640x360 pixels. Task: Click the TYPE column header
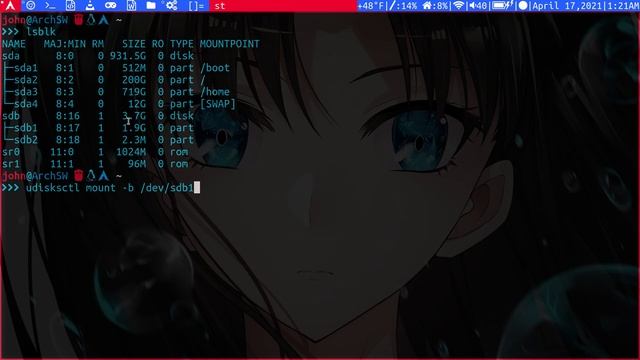[x=182, y=44]
